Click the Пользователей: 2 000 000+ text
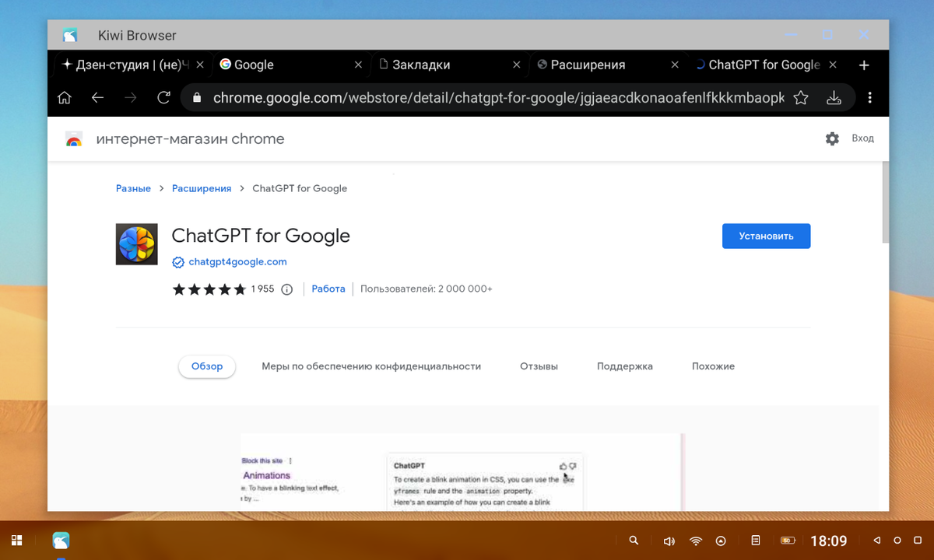 pyautogui.click(x=427, y=289)
